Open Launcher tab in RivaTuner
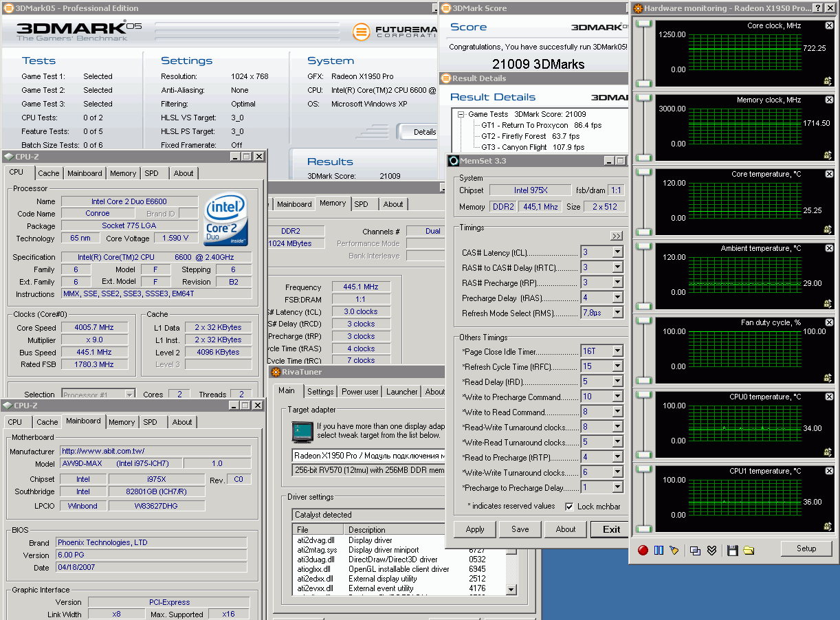Viewport: 840px width, 620px height. click(x=402, y=391)
